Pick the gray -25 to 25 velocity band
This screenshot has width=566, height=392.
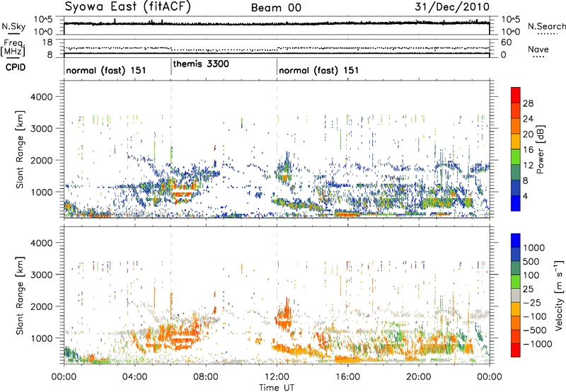pyautogui.click(x=516, y=295)
